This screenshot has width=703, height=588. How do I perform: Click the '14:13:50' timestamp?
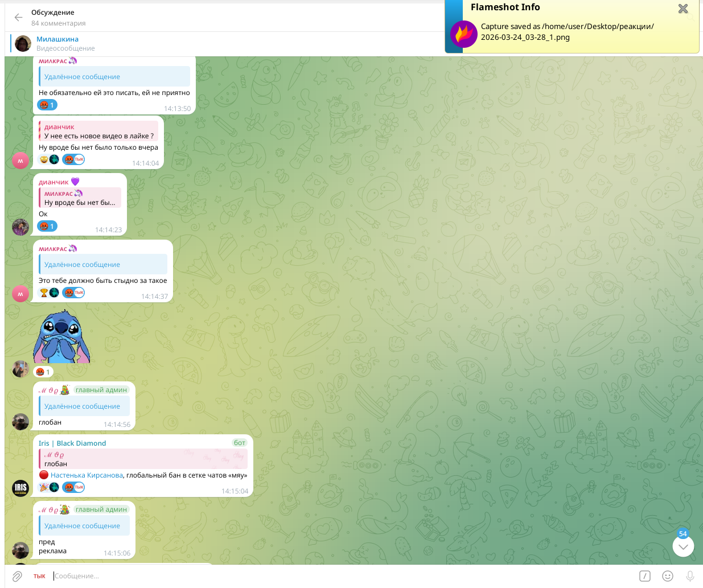[178, 109]
